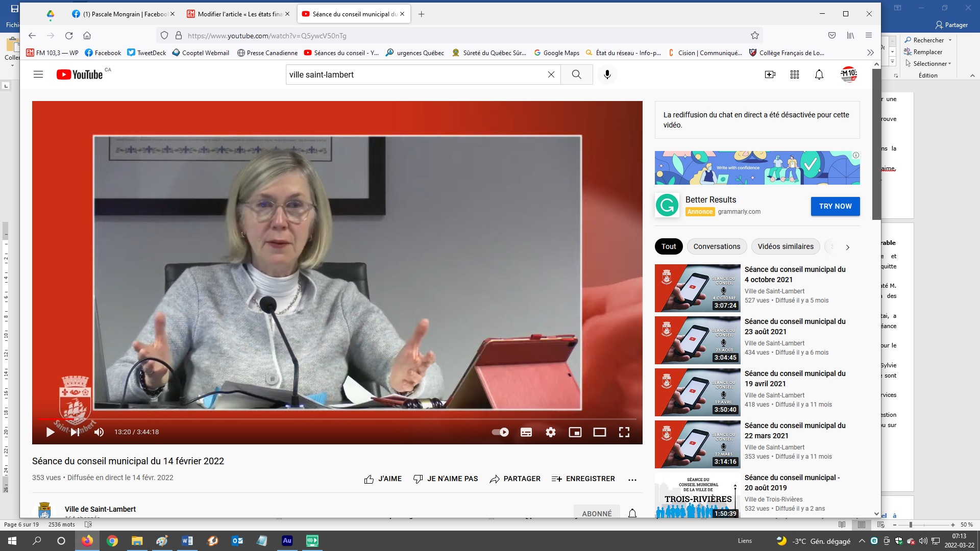Image resolution: width=980 pixels, height=551 pixels.
Task: Open more actions three-dot menu
Action: coord(632,479)
